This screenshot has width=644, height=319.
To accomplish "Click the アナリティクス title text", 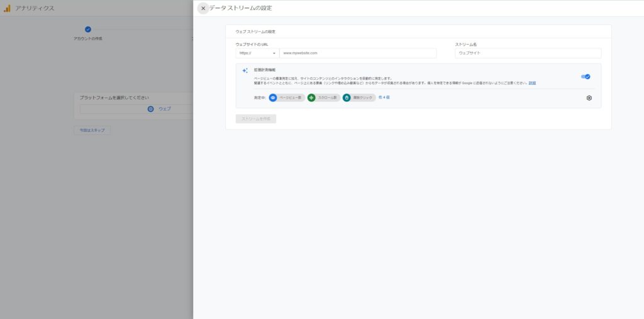I will coord(35,8).
